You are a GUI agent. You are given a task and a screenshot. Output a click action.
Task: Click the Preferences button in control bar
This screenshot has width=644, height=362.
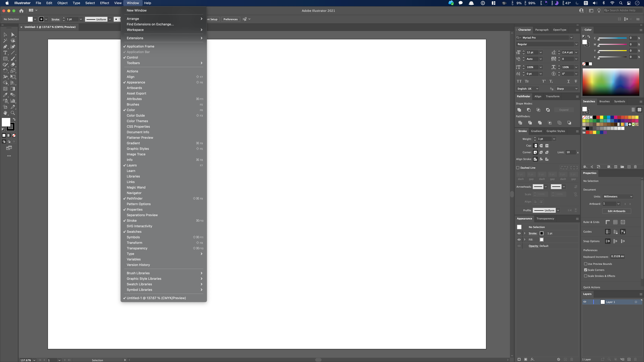(x=230, y=19)
